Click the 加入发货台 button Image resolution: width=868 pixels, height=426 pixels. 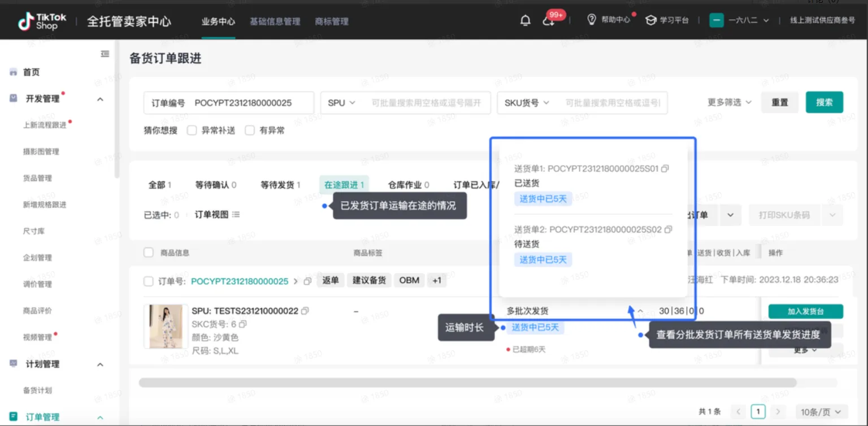[x=806, y=311]
